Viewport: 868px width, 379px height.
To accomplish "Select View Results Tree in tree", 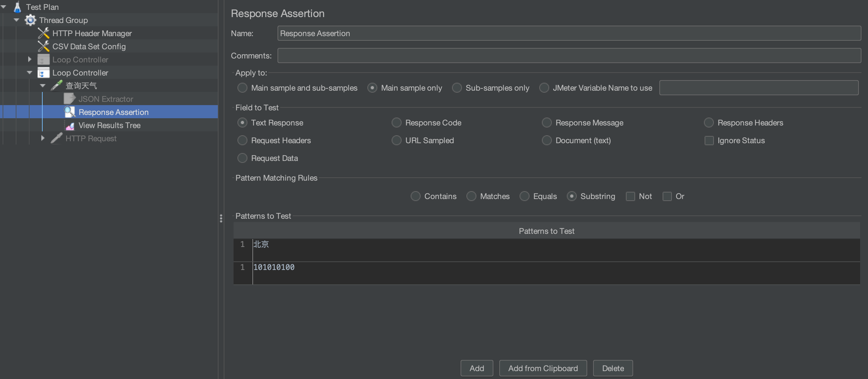I will coord(110,125).
